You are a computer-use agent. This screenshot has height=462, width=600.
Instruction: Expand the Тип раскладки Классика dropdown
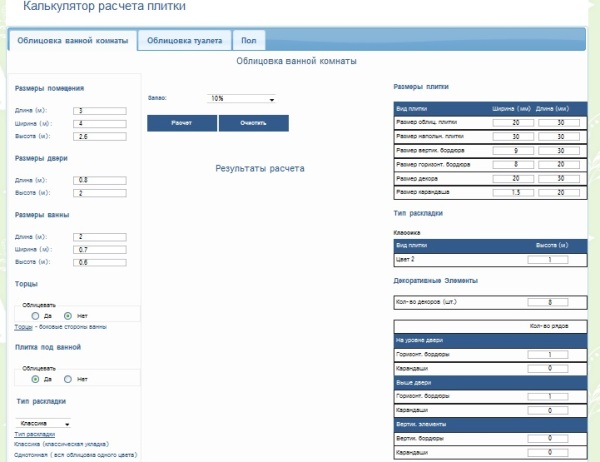click(x=44, y=423)
